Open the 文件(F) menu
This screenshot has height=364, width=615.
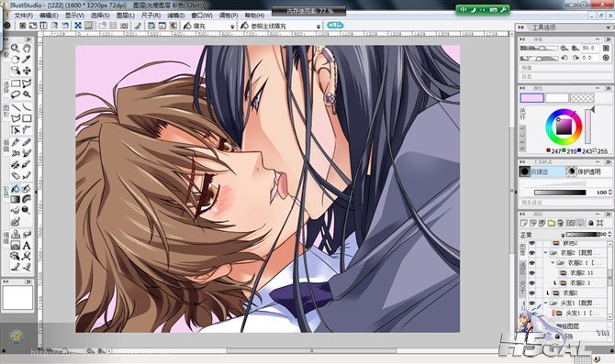click(x=24, y=16)
